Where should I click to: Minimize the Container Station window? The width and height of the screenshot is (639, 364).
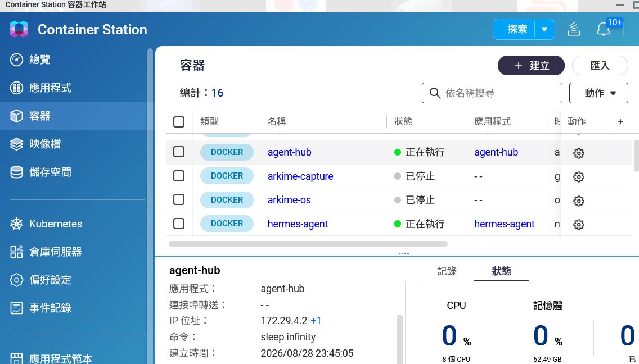[620, 5]
